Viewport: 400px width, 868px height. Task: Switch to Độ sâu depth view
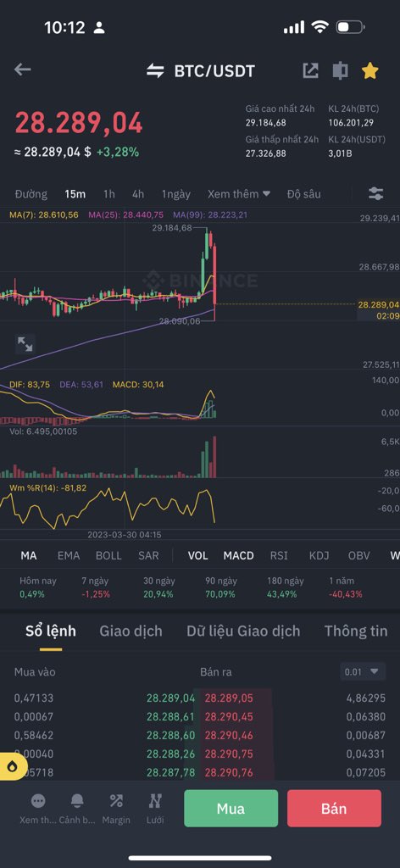pyautogui.click(x=303, y=194)
